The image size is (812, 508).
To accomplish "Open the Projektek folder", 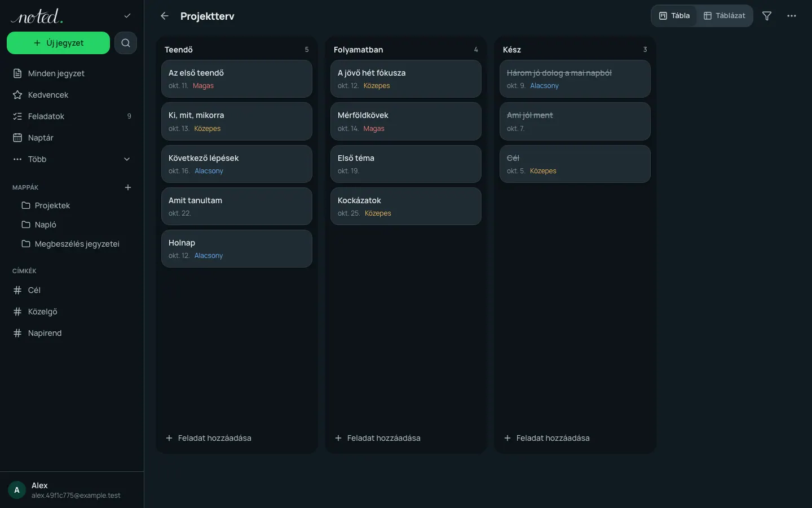I will coord(72,205).
